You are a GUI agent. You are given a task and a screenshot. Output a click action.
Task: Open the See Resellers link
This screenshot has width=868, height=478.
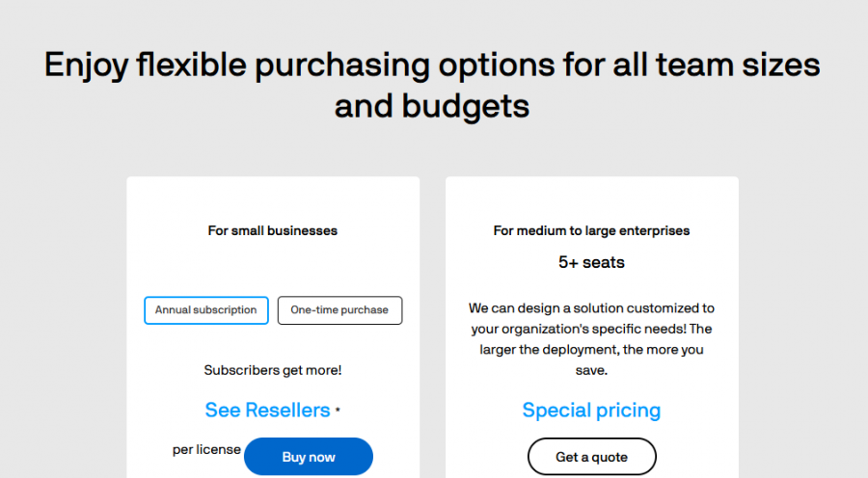click(267, 411)
